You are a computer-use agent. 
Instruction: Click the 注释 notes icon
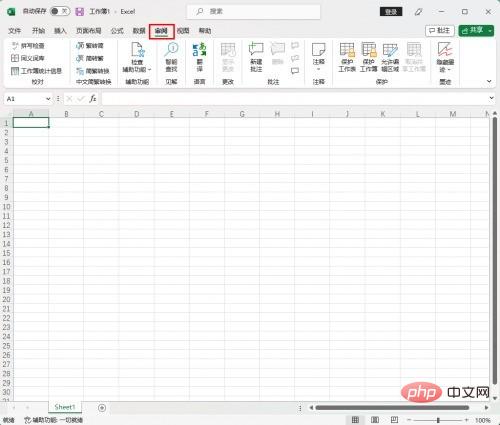(x=319, y=50)
